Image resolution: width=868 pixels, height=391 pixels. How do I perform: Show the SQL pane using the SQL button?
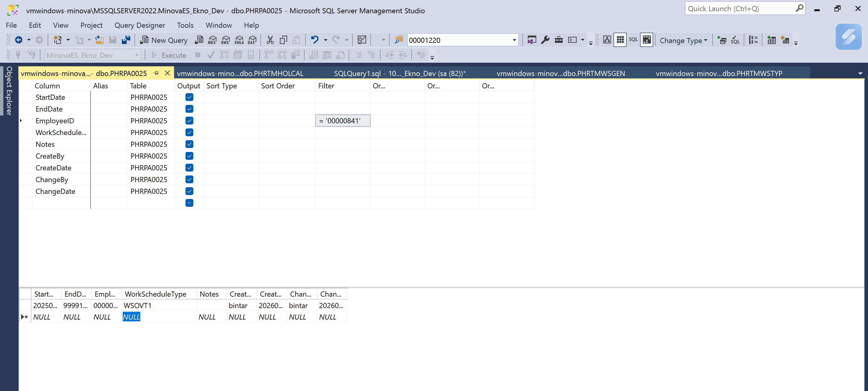click(x=633, y=40)
